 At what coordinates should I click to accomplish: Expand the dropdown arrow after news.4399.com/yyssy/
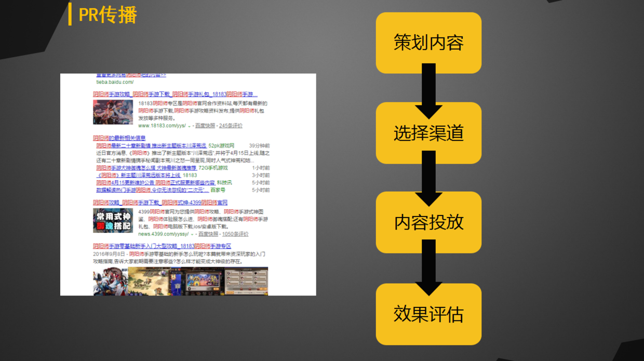coord(192,234)
